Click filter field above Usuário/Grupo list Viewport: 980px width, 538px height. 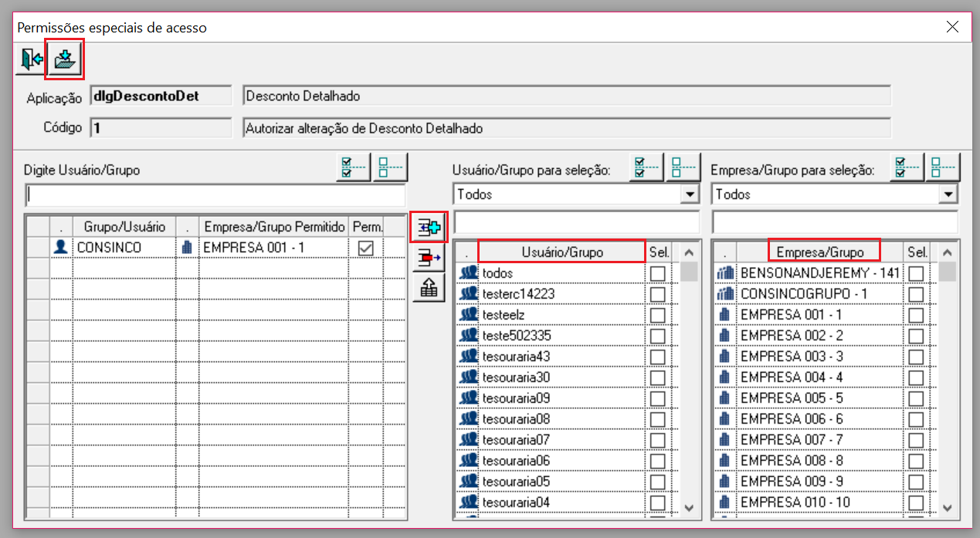[x=577, y=222]
